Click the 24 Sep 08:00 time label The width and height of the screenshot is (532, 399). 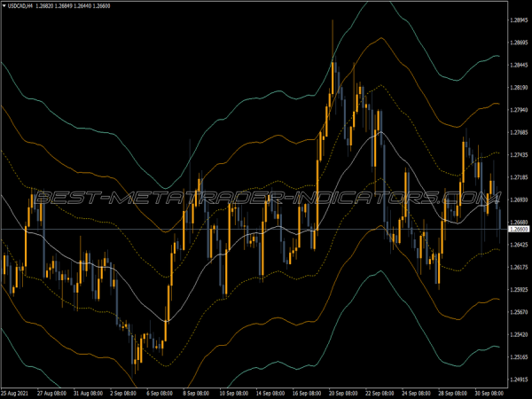tap(417, 393)
